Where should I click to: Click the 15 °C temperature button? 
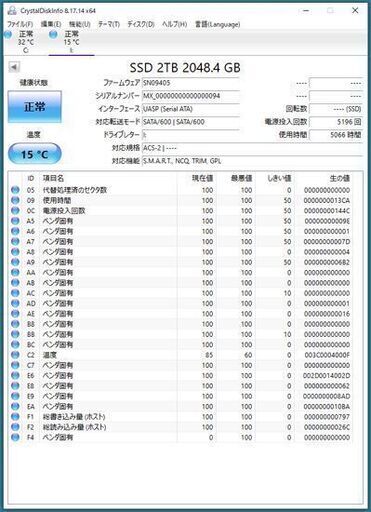35,154
